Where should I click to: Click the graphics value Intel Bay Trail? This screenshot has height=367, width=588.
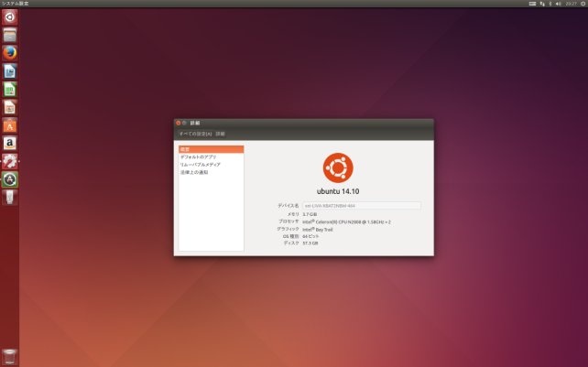click(318, 230)
